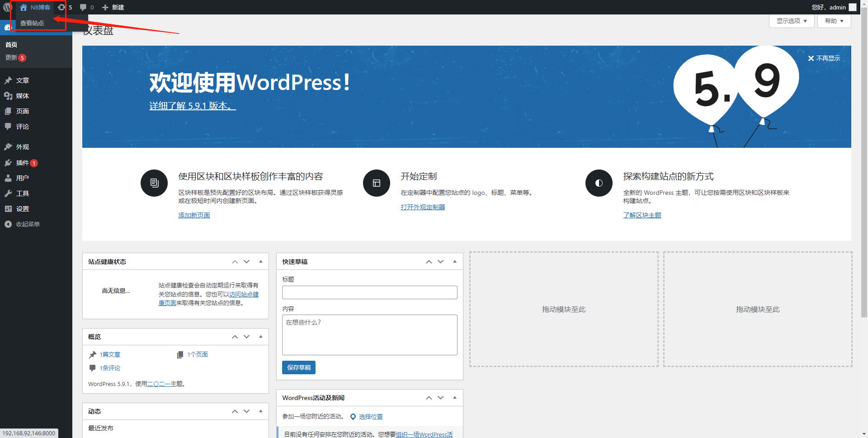Open the 用户 person icon

(8, 178)
